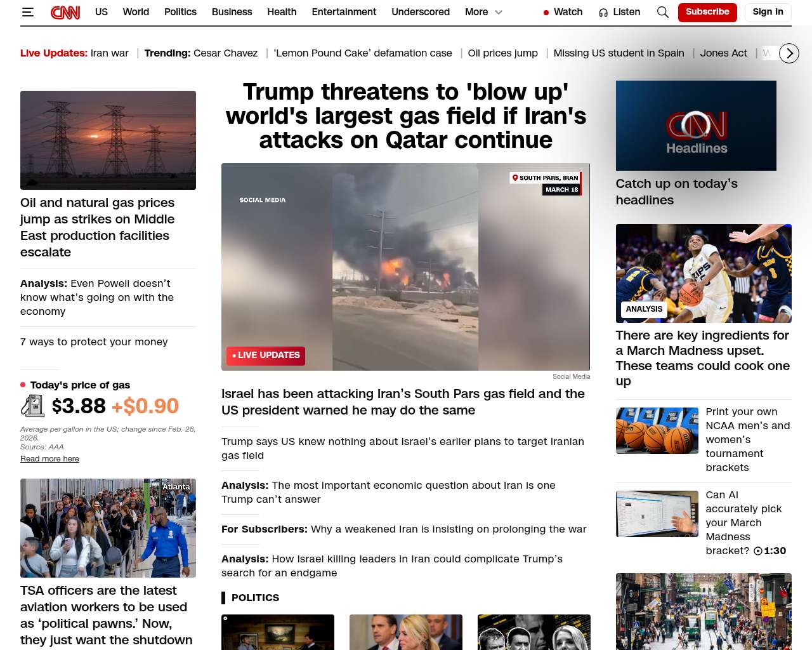Open the basketballs rack thumbnail
812x650 pixels.
pos(657,431)
